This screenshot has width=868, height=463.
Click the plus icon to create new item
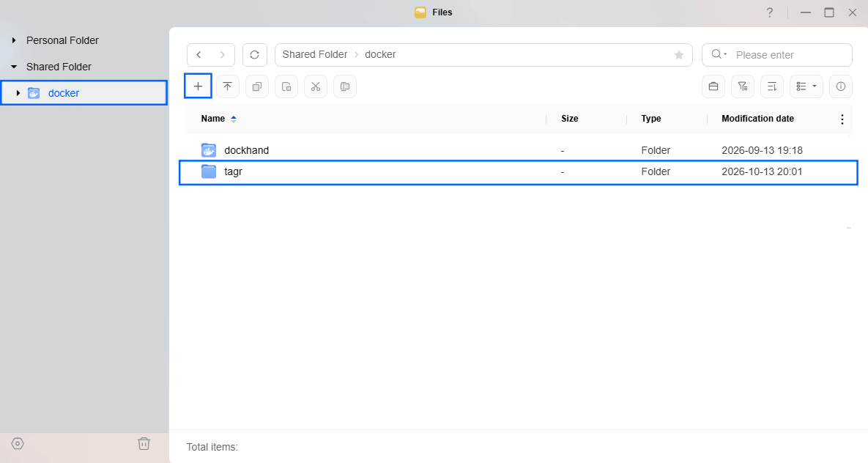tap(198, 86)
